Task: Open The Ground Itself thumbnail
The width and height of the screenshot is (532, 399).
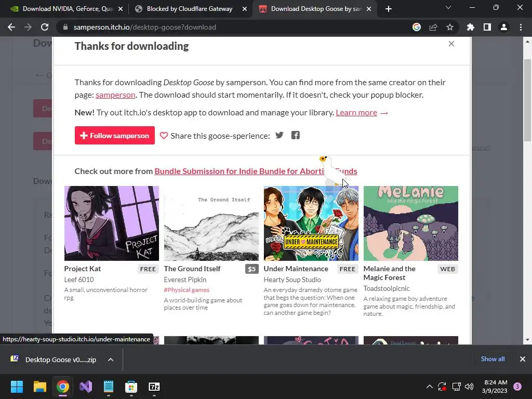Action: [x=211, y=223]
